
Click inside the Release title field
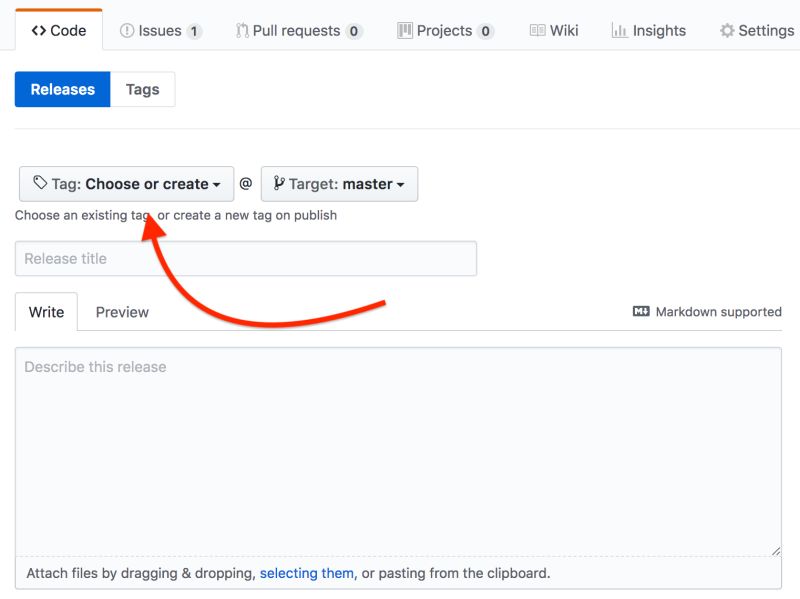point(245,257)
